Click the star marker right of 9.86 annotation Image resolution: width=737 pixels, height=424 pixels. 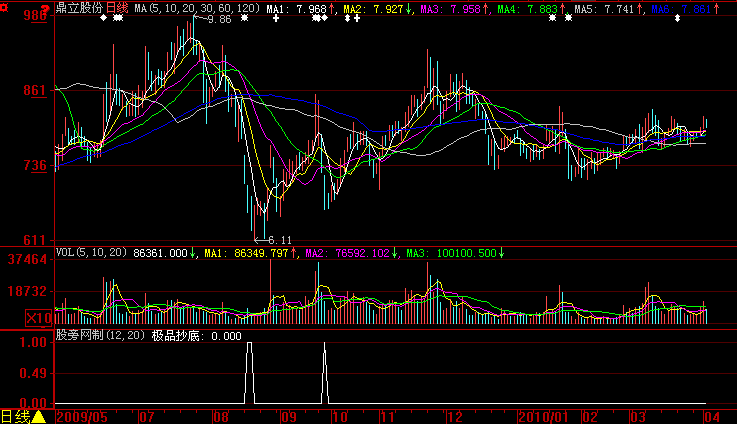coord(244,18)
